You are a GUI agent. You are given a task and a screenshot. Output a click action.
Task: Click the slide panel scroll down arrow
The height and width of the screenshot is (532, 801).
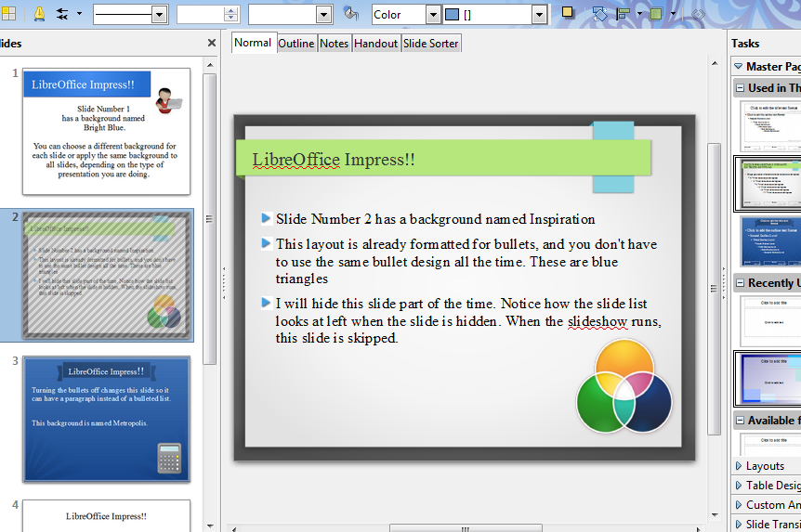(x=210, y=526)
